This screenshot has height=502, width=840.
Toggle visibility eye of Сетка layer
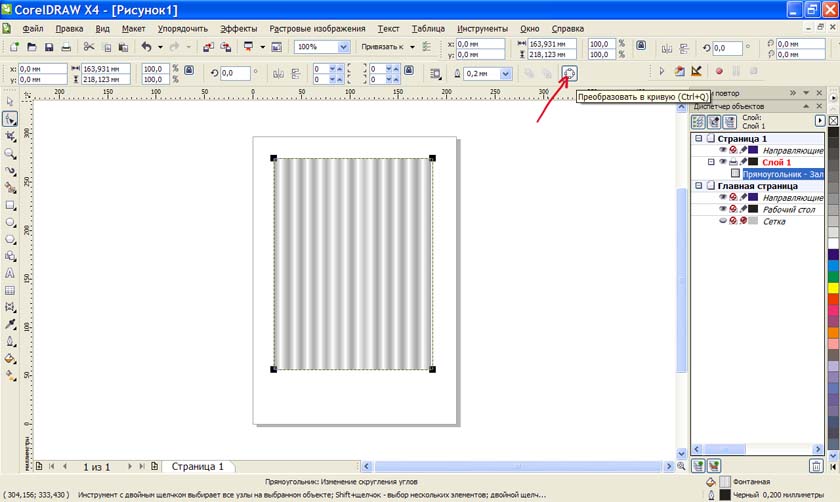723,221
